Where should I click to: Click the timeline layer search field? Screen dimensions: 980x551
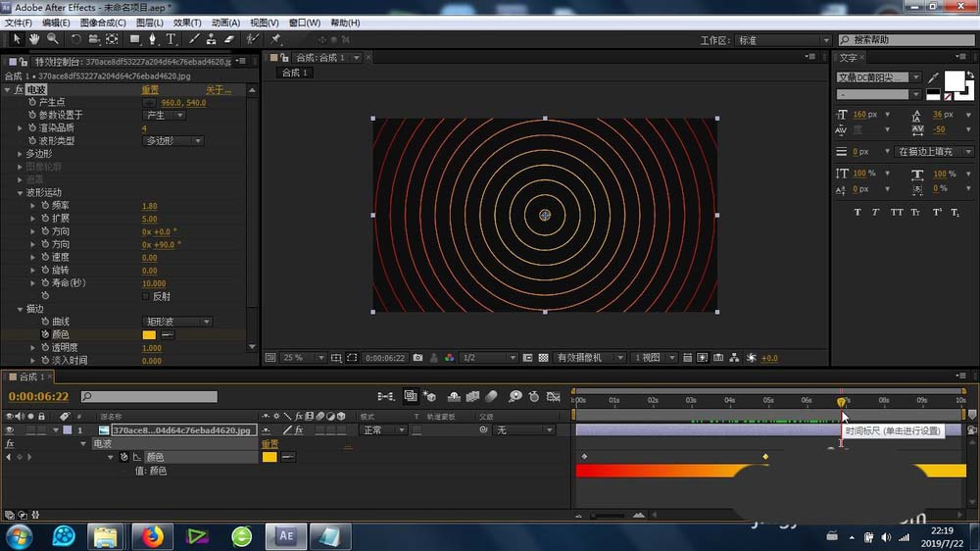coord(154,397)
